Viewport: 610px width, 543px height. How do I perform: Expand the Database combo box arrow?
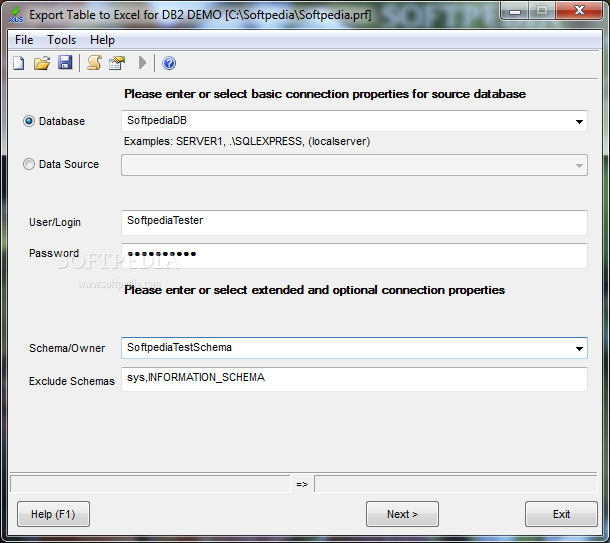point(579,121)
